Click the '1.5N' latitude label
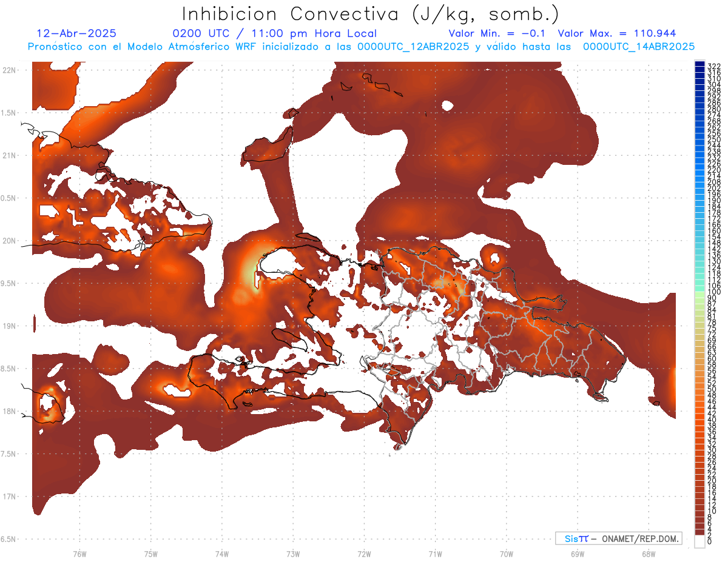Viewport: 728px width, 562px height. pos(8,113)
